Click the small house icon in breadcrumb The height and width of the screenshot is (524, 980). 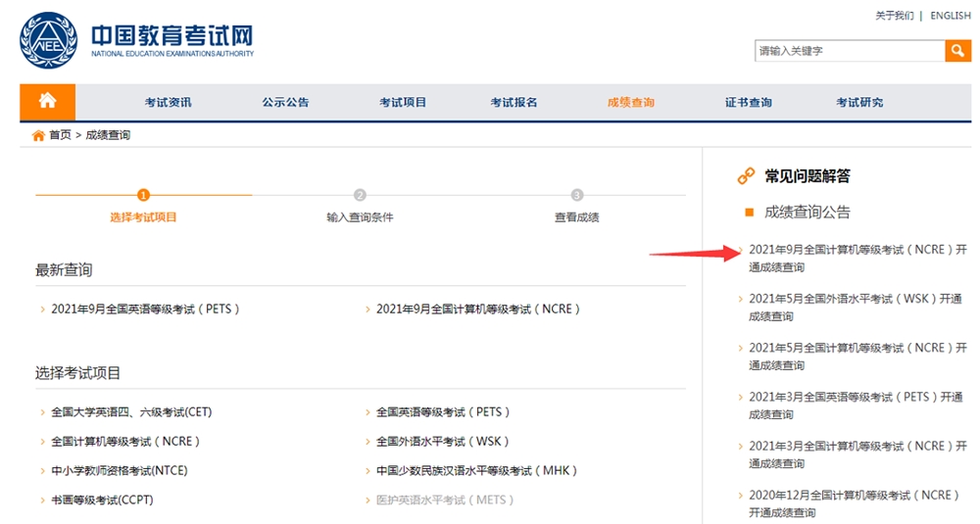pyautogui.click(x=38, y=135)
